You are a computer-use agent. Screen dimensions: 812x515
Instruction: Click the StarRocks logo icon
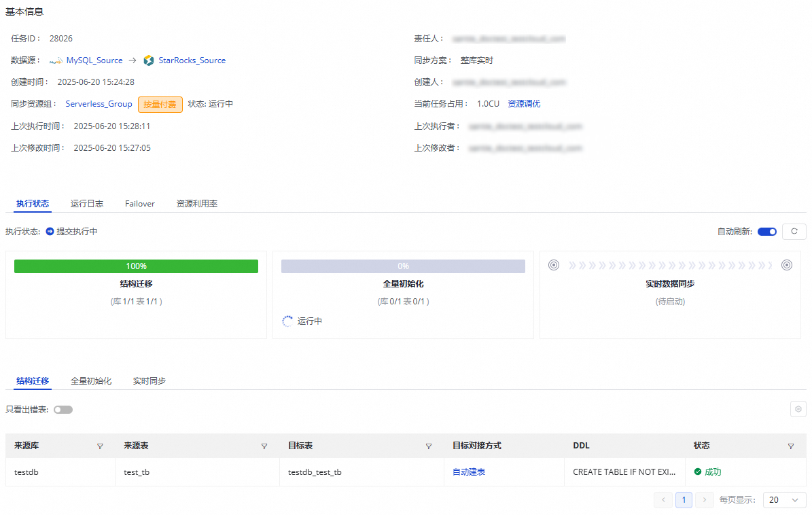(x=149, y=60)
